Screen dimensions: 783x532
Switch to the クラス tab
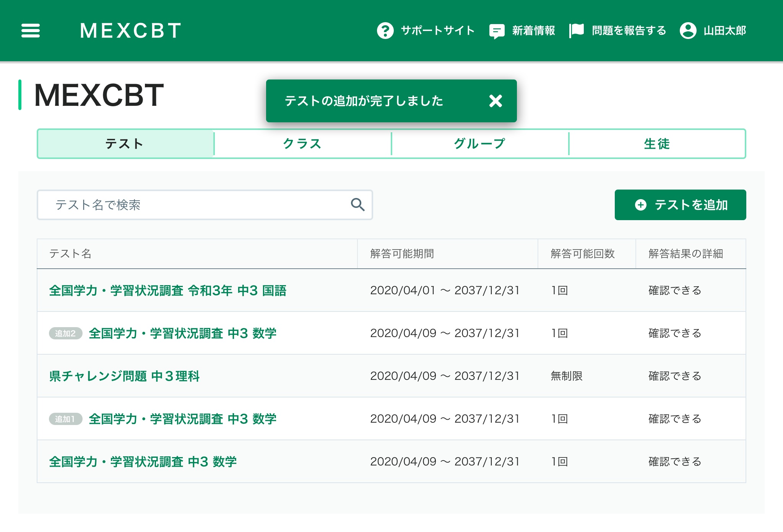[302, 144]
